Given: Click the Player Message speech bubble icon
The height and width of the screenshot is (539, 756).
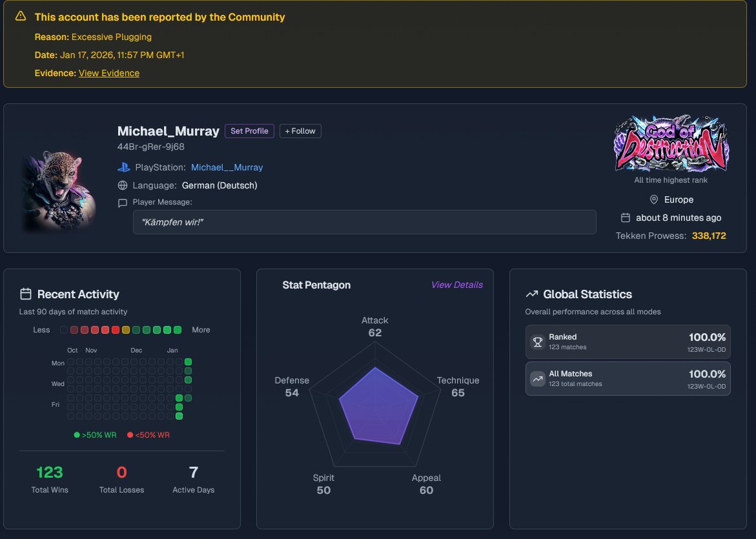Looking at the screenshot, I should click(123, 203).
